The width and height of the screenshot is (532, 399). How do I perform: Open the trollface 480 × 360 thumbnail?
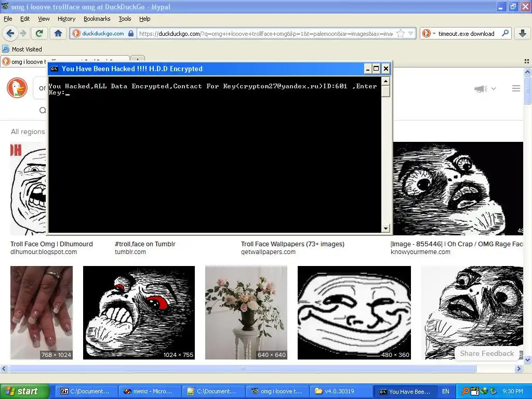tap(354, 312)
